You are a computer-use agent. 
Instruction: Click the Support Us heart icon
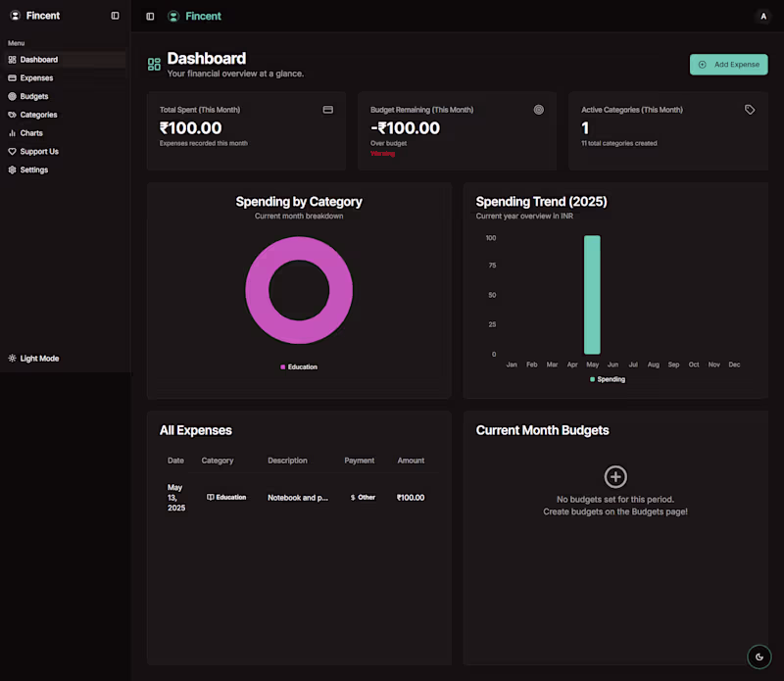pyautogui.click(x=12, y=152)
